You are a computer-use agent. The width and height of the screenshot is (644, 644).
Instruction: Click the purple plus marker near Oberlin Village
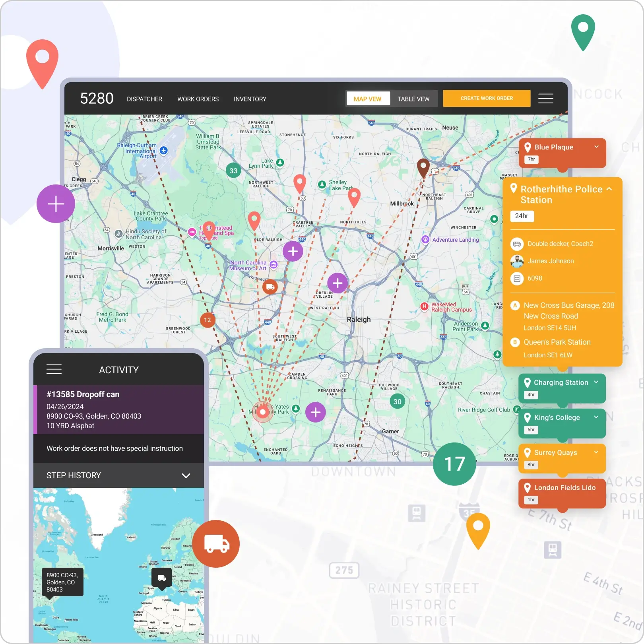(x=338, y=283)
